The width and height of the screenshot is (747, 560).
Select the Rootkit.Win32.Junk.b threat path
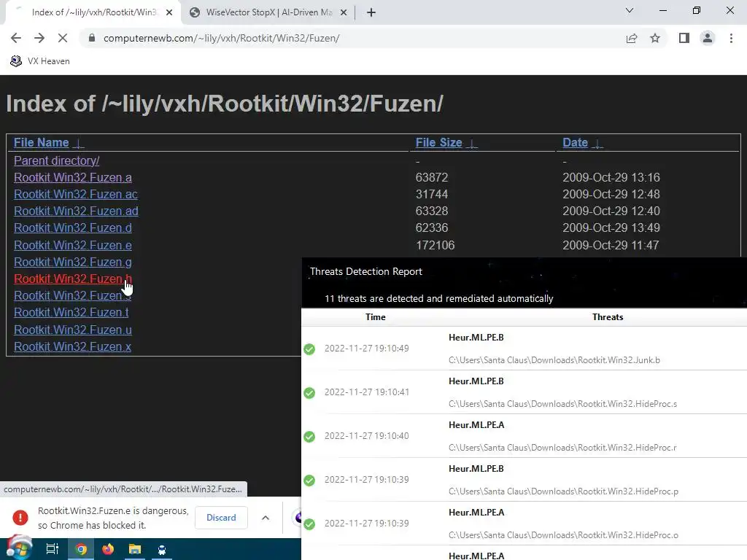point(554,360)
